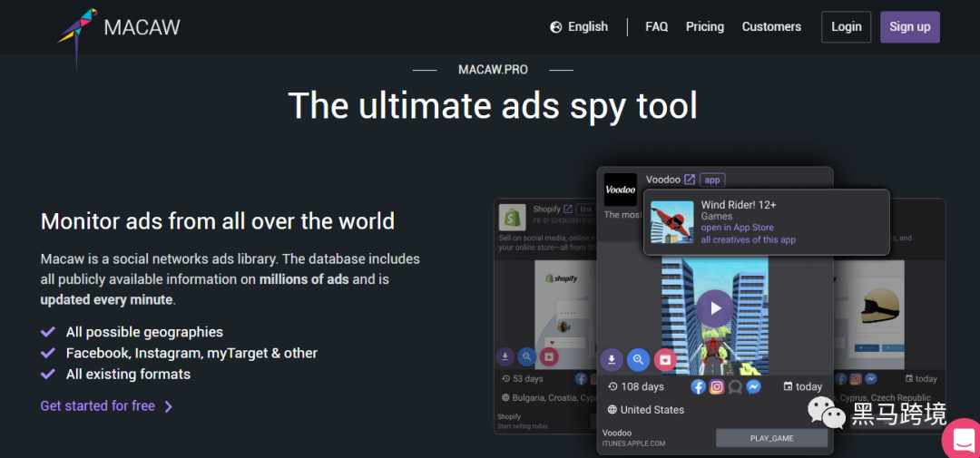
Task: Click gray Audience Network icon on Voodoo card
Action: click(x=735, y=386)
